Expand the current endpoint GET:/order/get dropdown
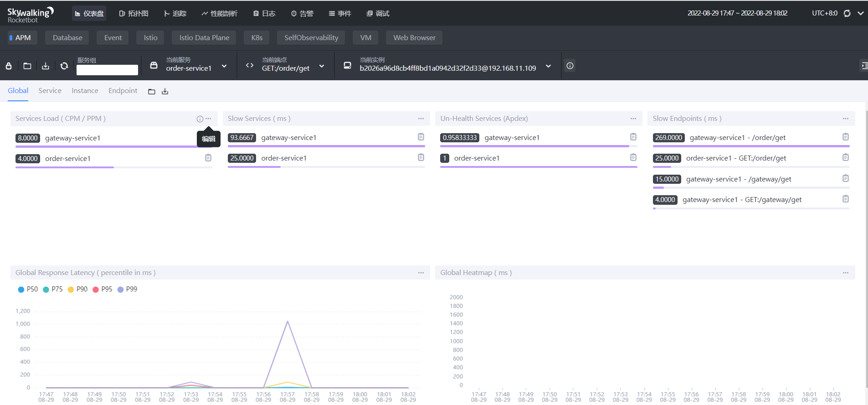Screen dimensions: 868x405 tap(322, 66)
